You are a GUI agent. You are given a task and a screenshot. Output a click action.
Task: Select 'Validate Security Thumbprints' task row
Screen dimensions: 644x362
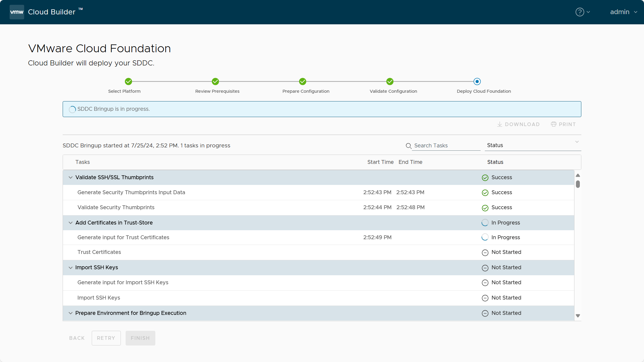[x=318, y=207]
